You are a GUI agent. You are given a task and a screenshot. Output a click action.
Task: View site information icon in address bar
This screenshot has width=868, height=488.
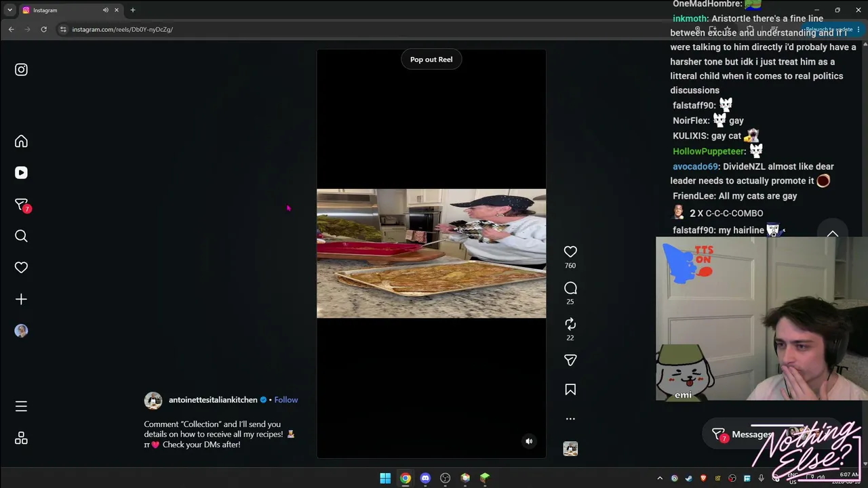pyautogui.click(x=63, y=29)
